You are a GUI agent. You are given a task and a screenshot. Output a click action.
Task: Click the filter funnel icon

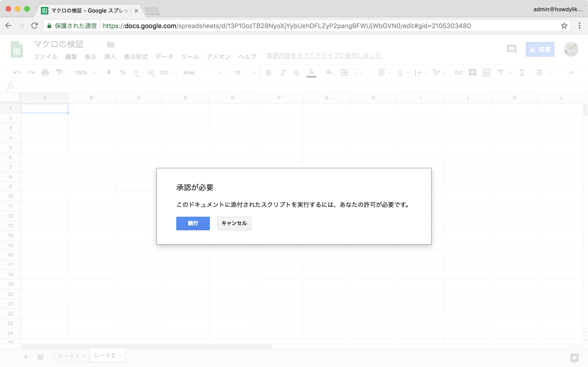(501, 73)
